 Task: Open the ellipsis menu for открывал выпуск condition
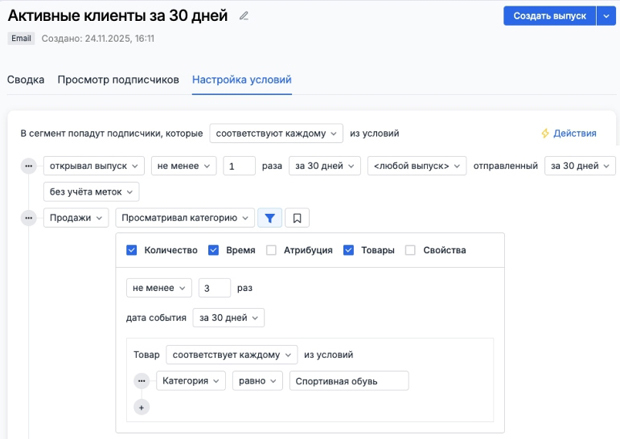[x=29, y=166]
